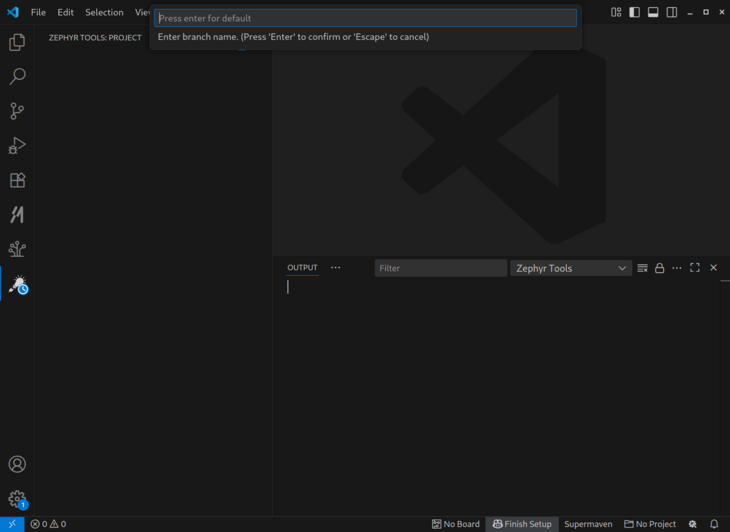Click the ZEPHYR TOOLS: PROJECT panel title
The width and height of the screenshot is (730, 532).
pos(95,38)
